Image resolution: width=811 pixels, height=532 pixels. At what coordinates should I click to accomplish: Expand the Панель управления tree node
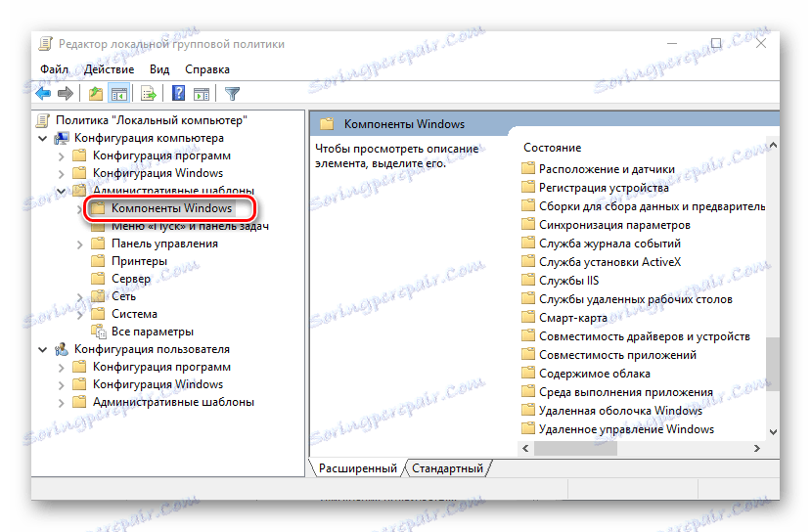pos(79,244)
